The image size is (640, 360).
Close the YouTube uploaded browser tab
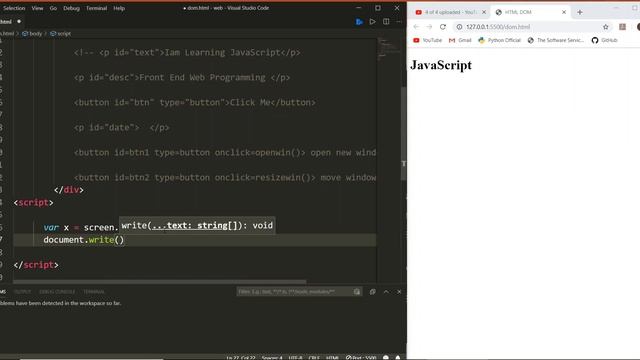point(484,12)
